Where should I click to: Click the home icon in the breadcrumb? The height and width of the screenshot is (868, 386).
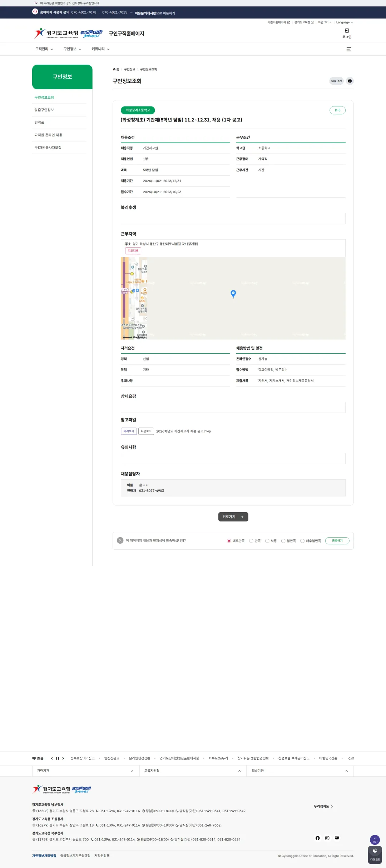[x=114, y=69]
